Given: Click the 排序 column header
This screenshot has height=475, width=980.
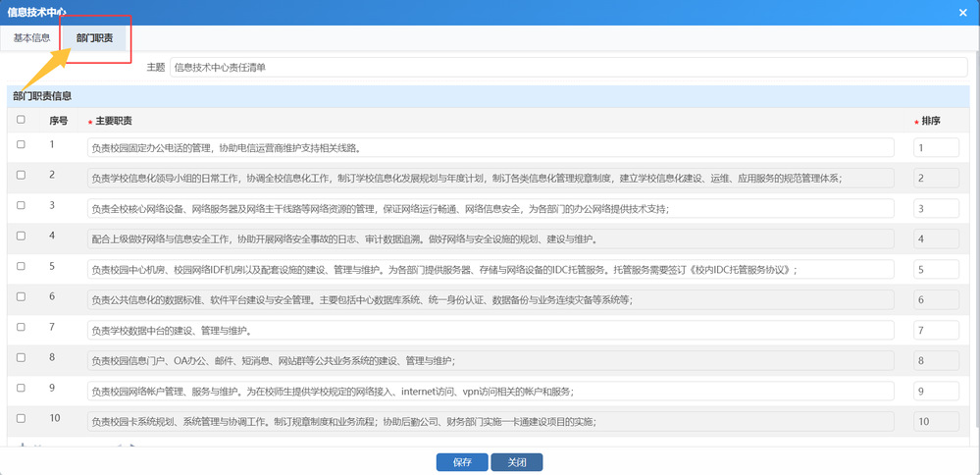Looking at the screenshot, I should pos(931,120).
